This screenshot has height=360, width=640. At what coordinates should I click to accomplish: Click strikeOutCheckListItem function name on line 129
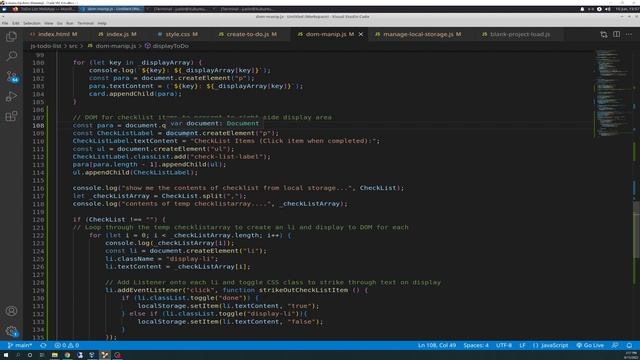[x=303, y=290]
